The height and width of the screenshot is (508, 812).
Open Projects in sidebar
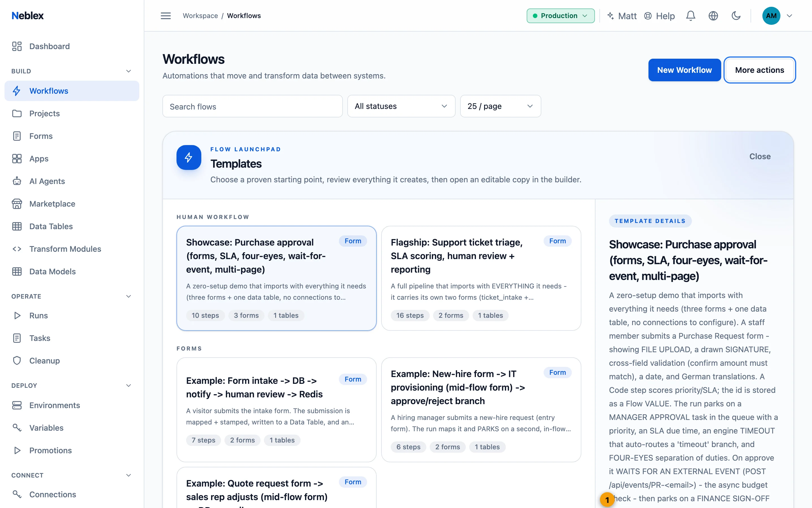72,113
